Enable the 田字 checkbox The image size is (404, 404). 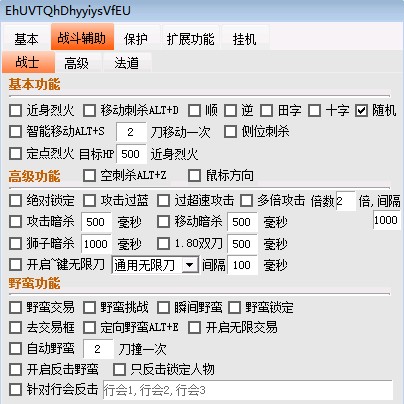click(x=266, y=110)
